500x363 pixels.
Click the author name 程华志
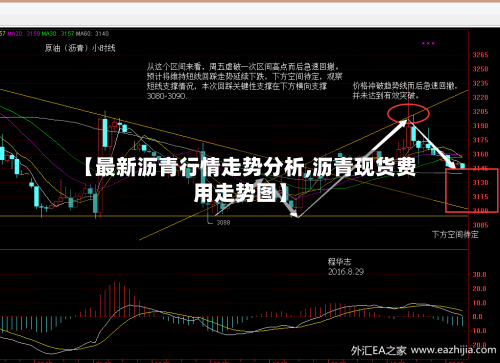(x=340, y=262)
